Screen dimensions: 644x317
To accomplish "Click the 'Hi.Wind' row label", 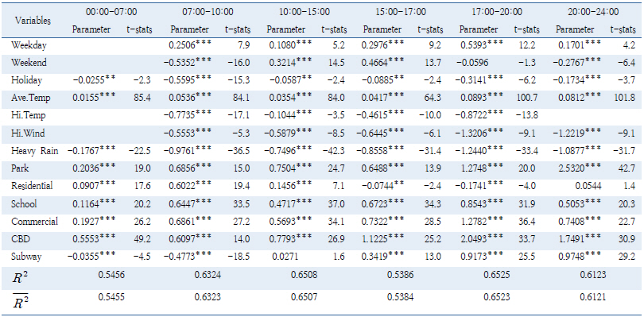I will pyautogui.click(x=28, y=133).
